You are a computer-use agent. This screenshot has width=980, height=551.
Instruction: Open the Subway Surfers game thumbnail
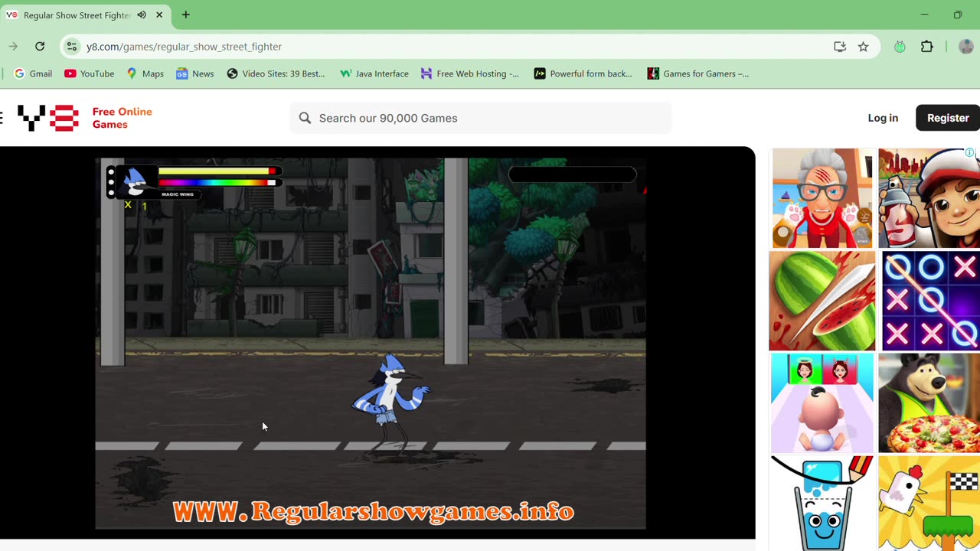tap(929, 198)
